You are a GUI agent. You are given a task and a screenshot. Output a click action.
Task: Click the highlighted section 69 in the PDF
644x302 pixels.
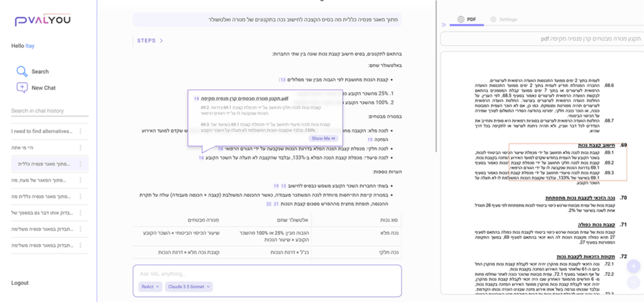[568, 162]
